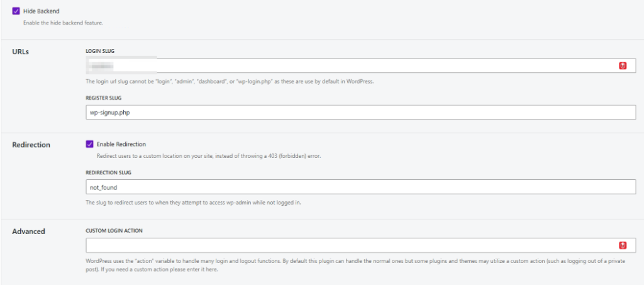Click the red icon inside Custom Login Action field
The width and height of the screenshot is (644, 285).
coord(623,245)
